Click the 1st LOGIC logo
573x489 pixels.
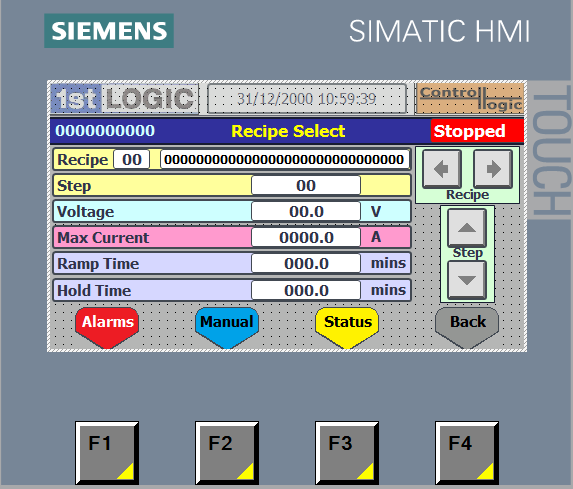pos(125,99)
